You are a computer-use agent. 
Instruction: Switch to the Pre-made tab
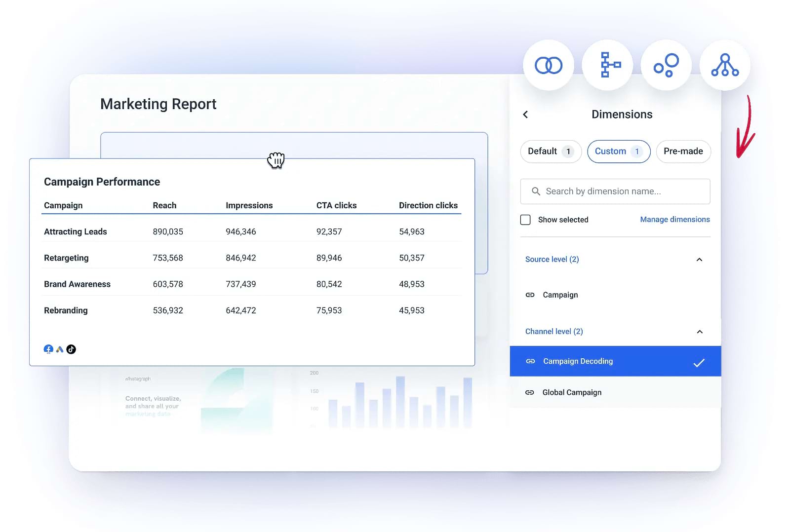[683, 152]
